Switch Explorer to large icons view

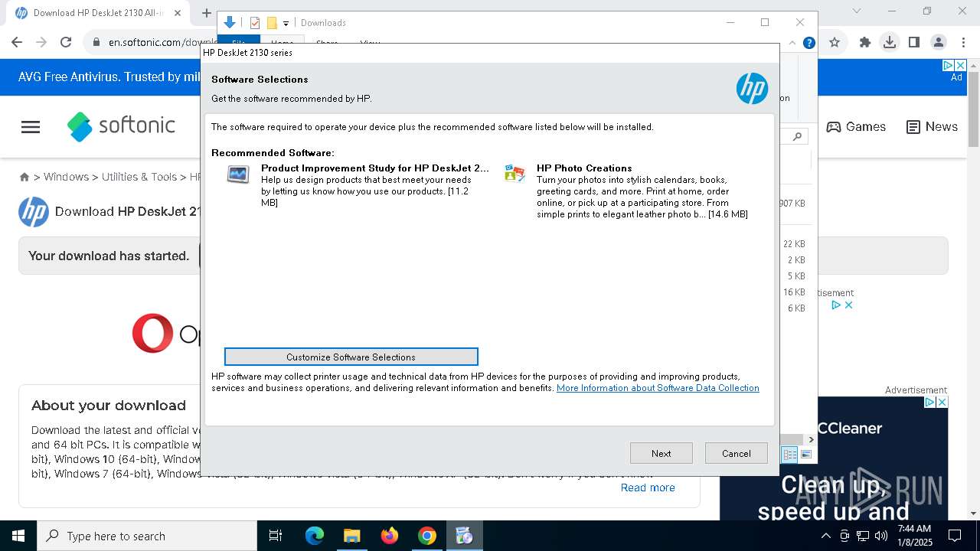(x=805, y=455)
